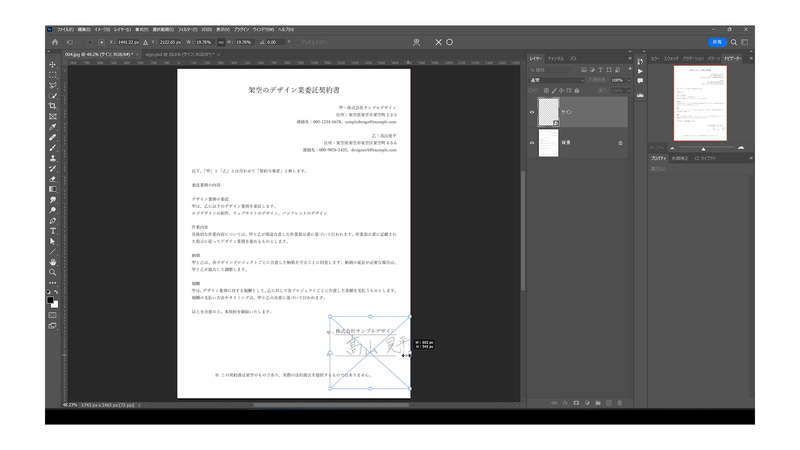Select the Eyedropper tool
Screen dimensions: 800x450
53,127
